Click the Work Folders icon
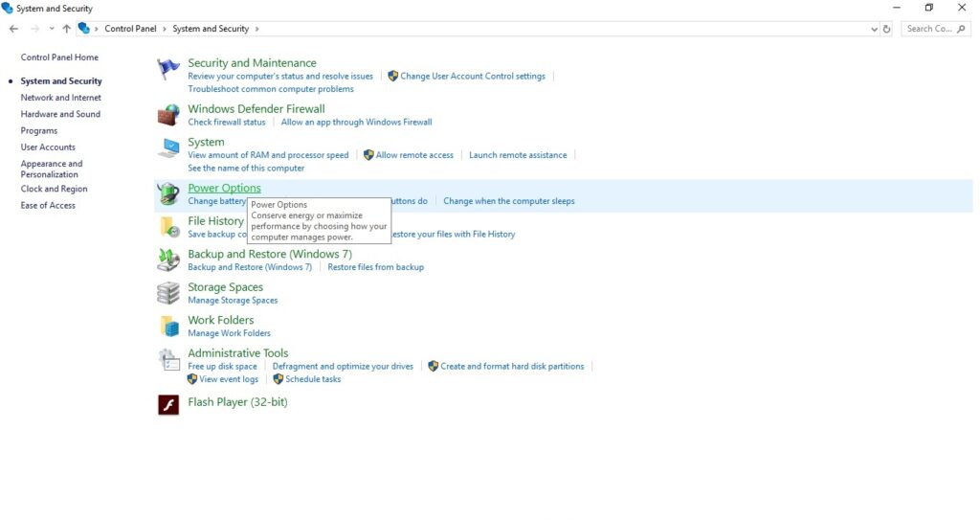980x520 pixels. [168, 326]
